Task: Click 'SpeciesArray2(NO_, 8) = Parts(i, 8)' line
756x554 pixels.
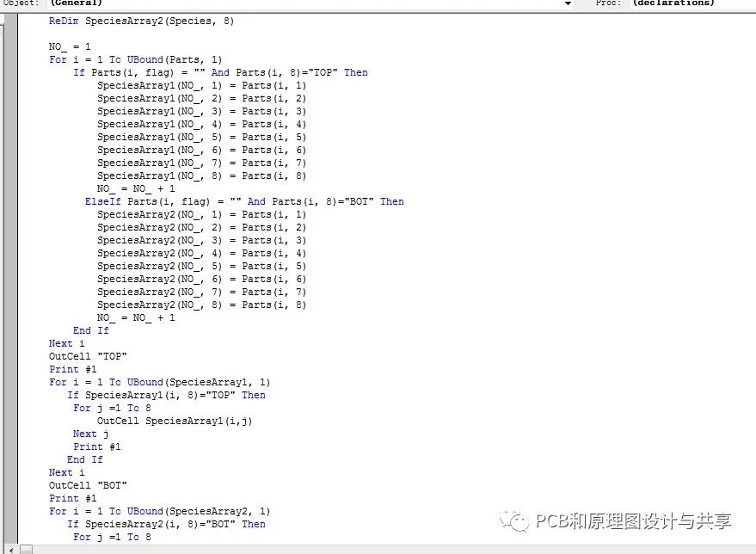Action: [x=201, y=305]
